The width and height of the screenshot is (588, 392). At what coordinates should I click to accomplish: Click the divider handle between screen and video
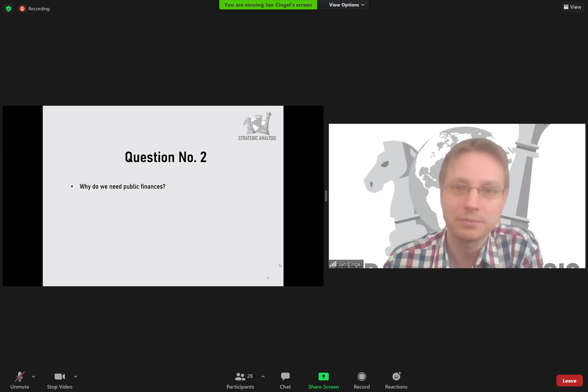(326, 196)
